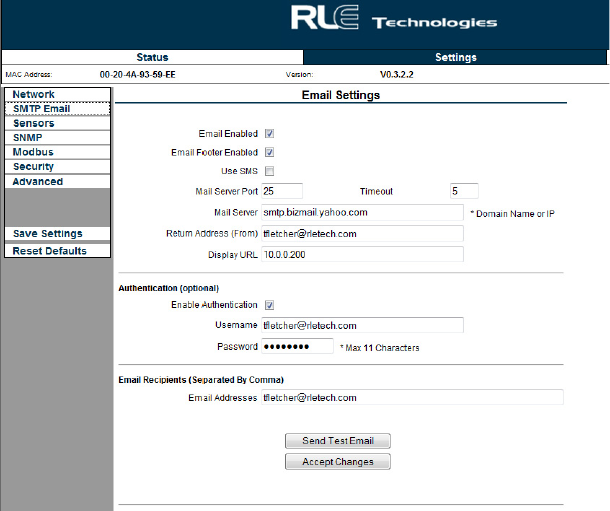Viewport: 610px width, 511px height.
Task: Toggle the Enable Authentication checkbox
Action: pyautogui.click(x=270, y=305)
